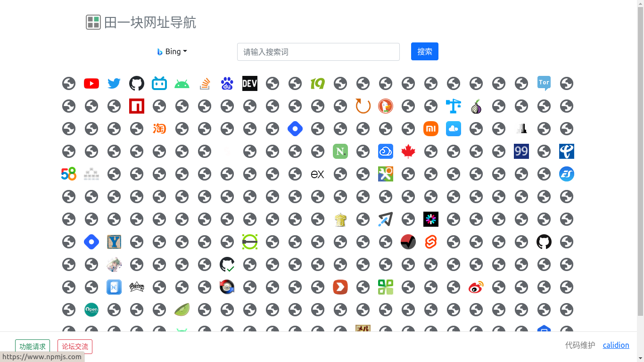Open the round disc sync icon

[x=227, y=287]
